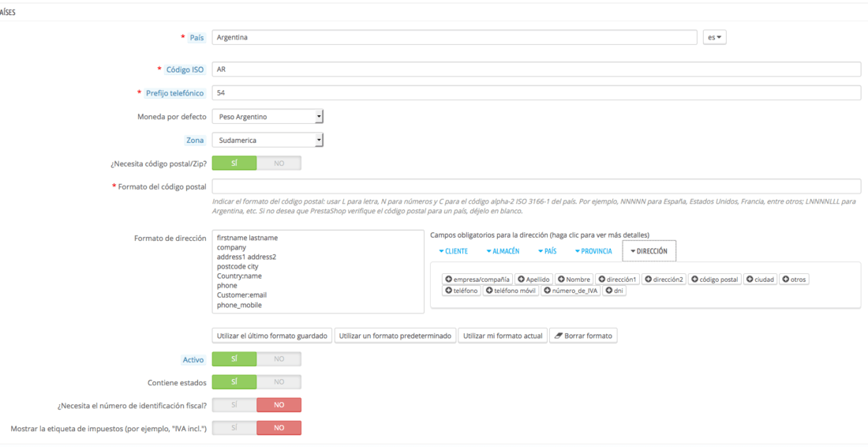The image size is (868, 447).
Task: Click the Activo field label
Action: click(194, 359)
